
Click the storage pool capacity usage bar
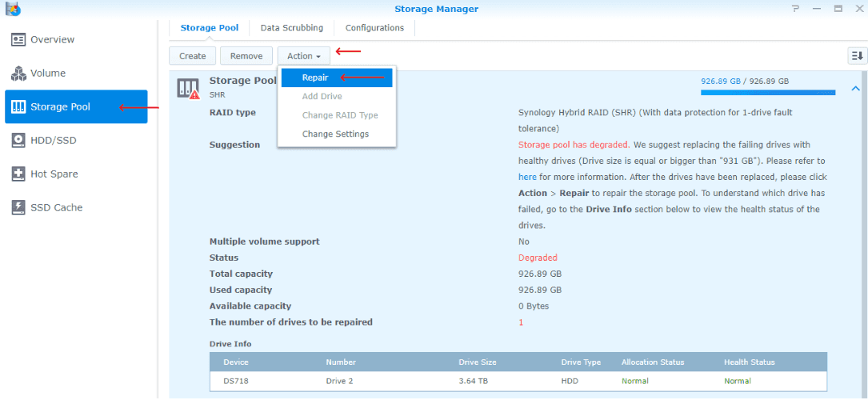(x=768, y=93)
